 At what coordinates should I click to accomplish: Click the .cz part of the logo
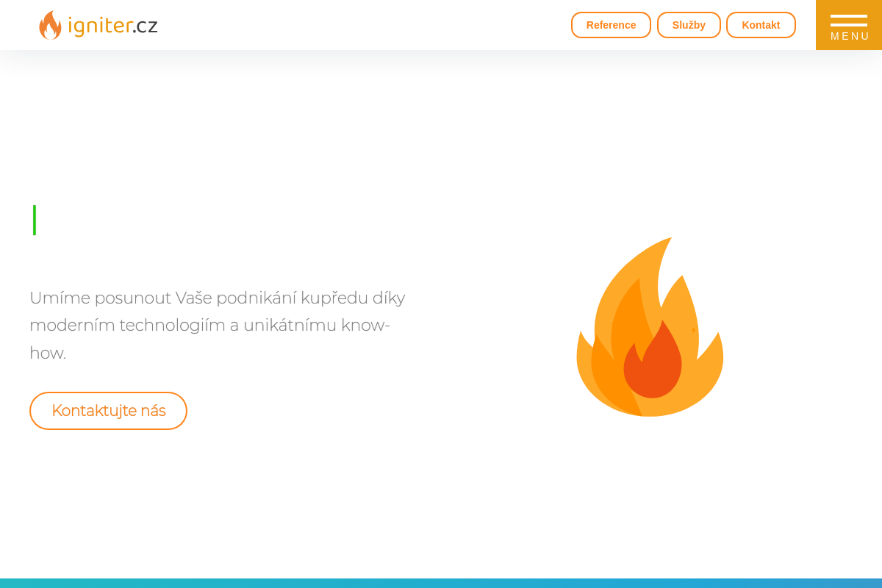pos(146,26)
